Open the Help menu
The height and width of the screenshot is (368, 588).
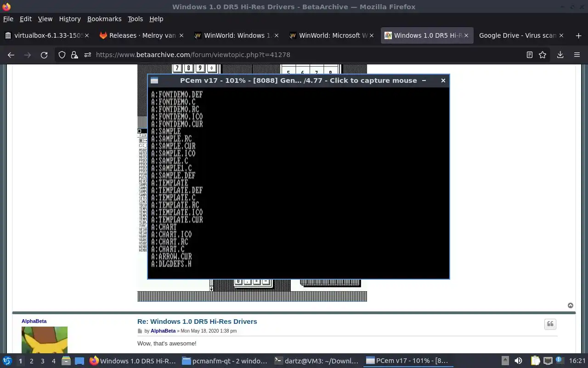pos(156,19)
